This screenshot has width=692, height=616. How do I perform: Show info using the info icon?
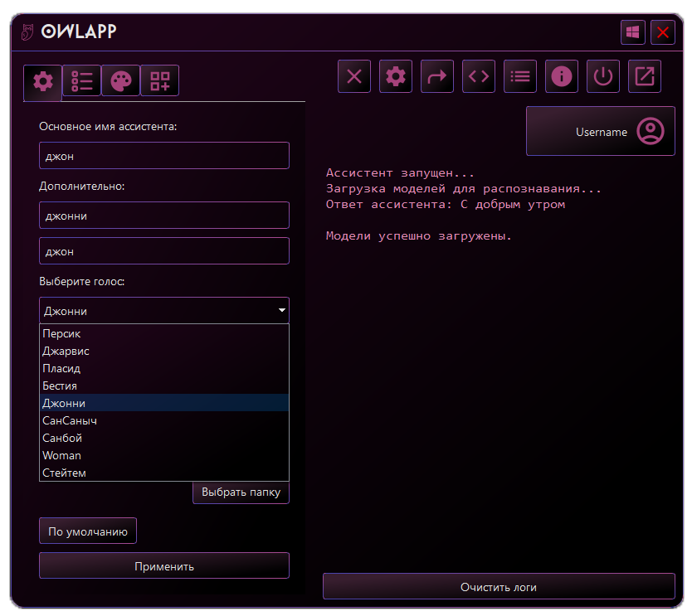(562, 77)
